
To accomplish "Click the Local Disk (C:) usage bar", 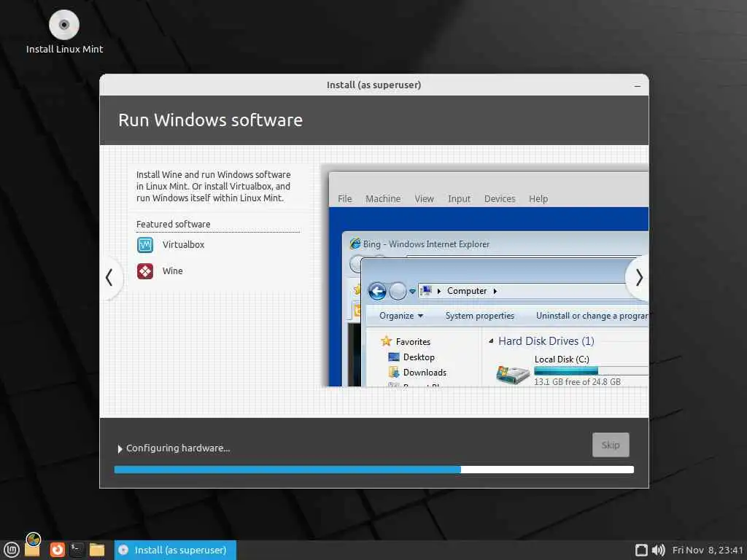I will point(591,370).
